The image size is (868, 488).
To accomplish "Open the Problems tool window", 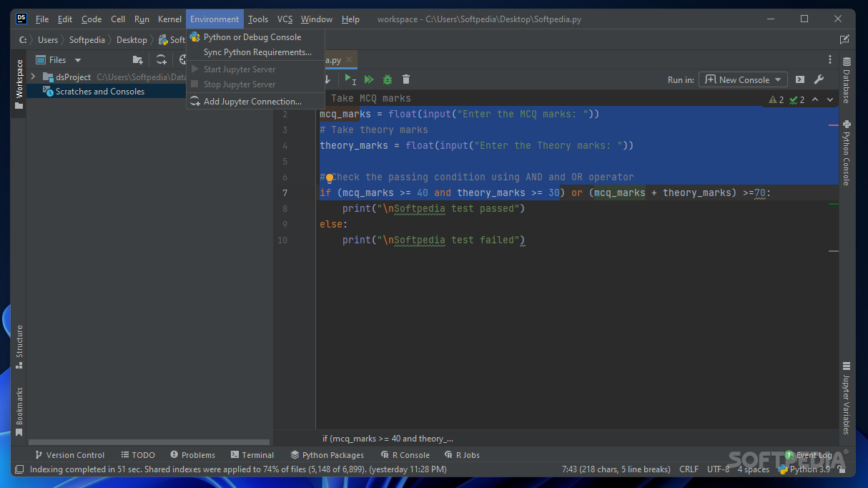I will pyautogui.click(x=192, y=455).
